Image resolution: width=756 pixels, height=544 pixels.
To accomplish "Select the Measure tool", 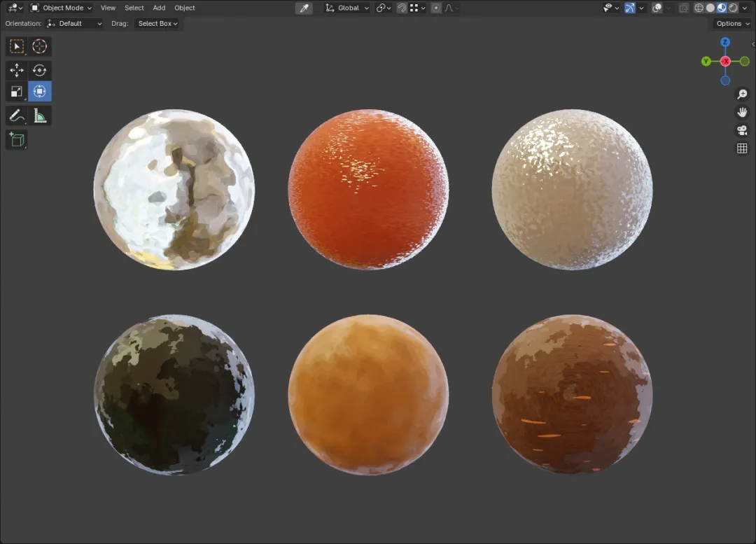I will tap(39, 116).
